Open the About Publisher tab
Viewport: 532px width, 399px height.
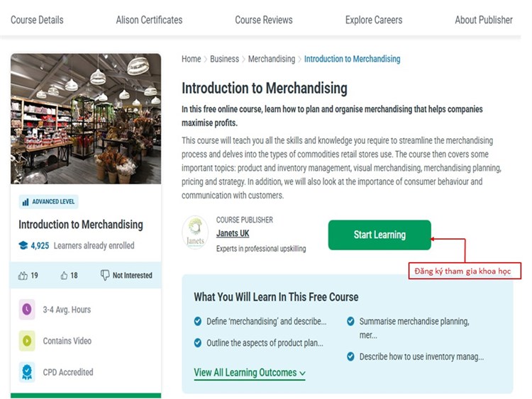coord(483,20)
